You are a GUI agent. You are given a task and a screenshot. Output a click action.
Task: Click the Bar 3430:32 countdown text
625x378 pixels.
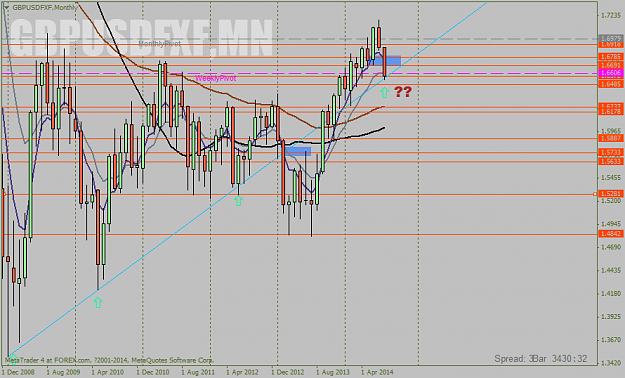point(560,358)
